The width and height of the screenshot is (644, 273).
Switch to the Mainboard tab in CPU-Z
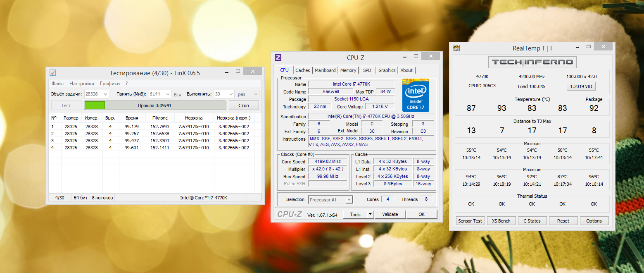(325, 70)
